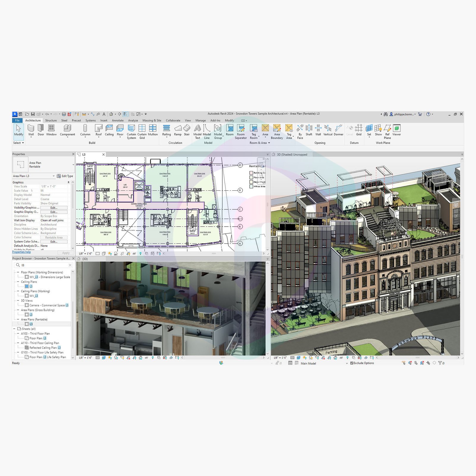Select the Wall tool in the Build panel
Image resolution: width=476 pixels, height=476 pixels.
31,131
